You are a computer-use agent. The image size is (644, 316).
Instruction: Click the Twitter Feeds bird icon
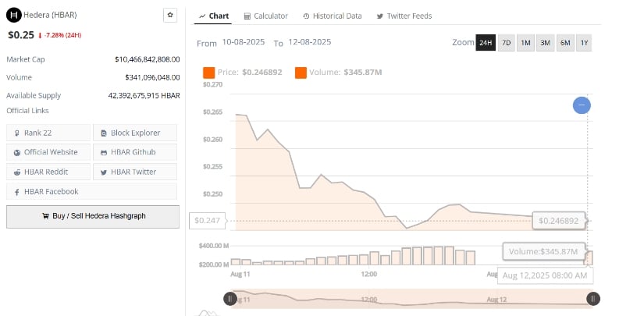click(380, 16)
